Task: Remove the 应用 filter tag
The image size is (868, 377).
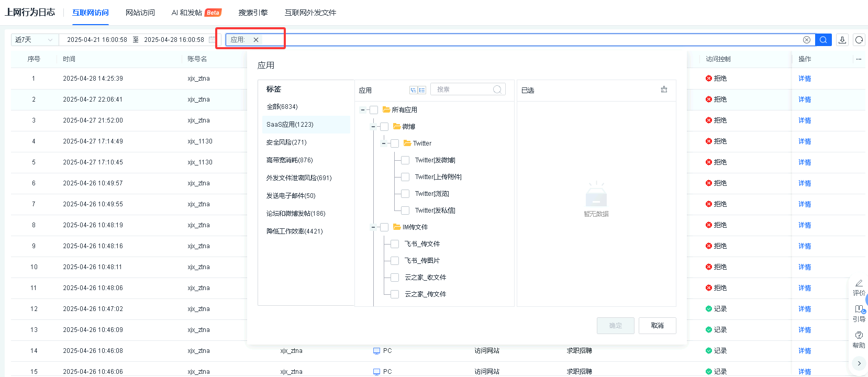Action: [x=256, y=40]
